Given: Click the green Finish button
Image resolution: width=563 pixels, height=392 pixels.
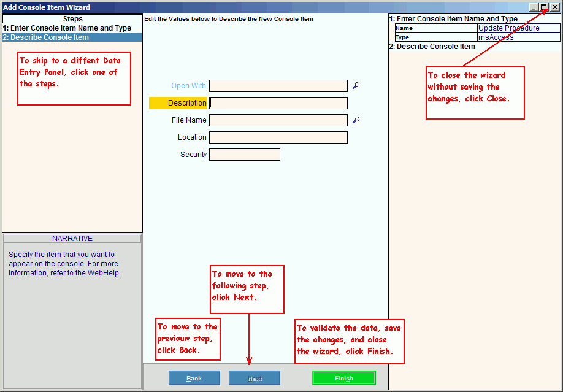Looking at the screenshot, I should point(344,378).
